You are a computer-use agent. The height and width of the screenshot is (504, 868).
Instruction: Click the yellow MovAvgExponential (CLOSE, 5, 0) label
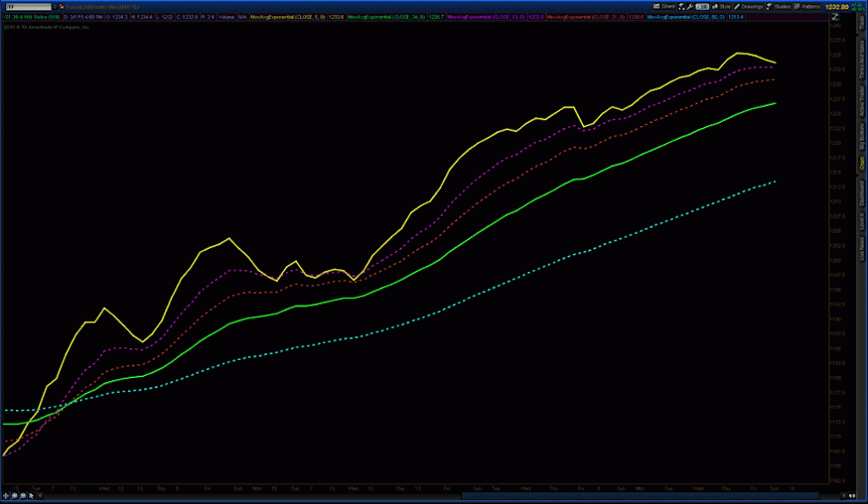pos(288,17)
